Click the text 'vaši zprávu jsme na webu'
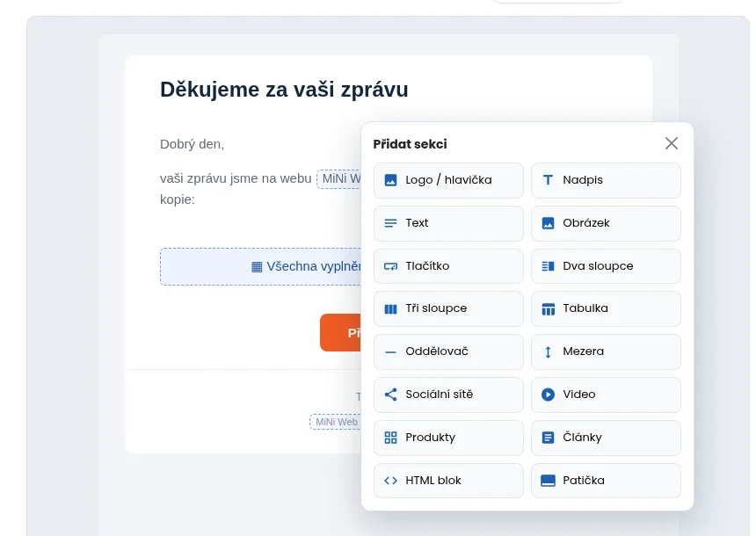 pyautogui.click(x=236, y=179)
